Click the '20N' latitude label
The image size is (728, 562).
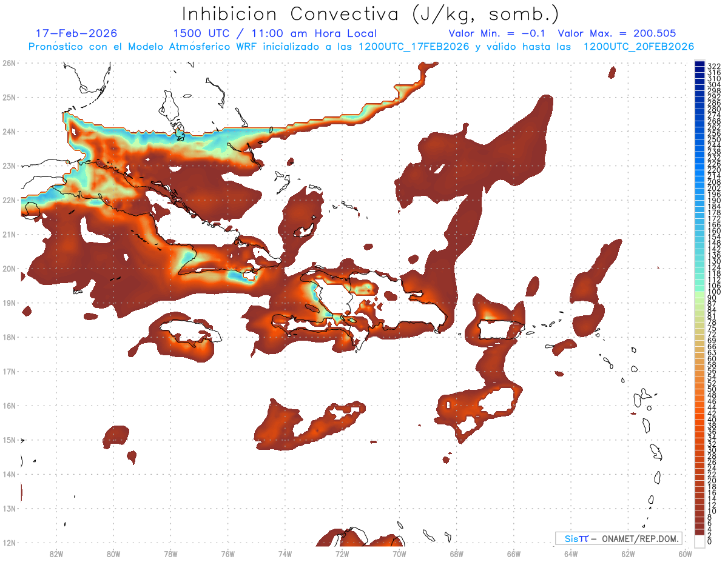(x=8, y=269)
